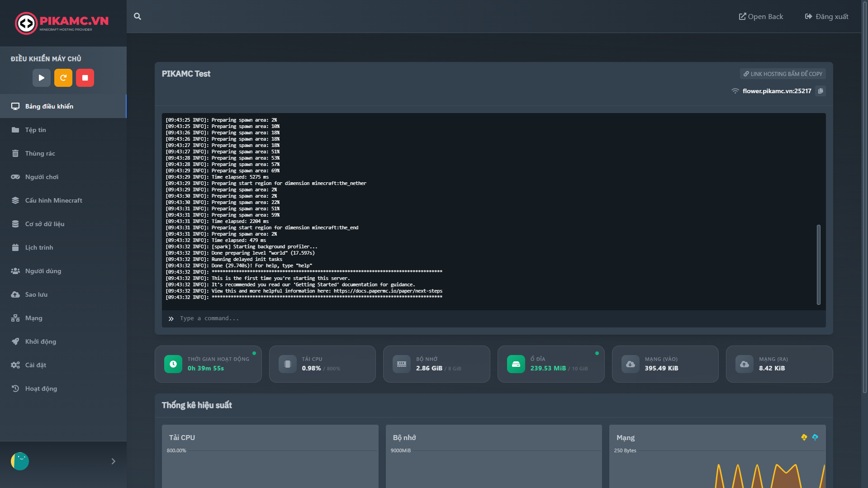Copy the server address with the clipboard icon
This screenshot has width=868, height=488.
tap(821, 91)
